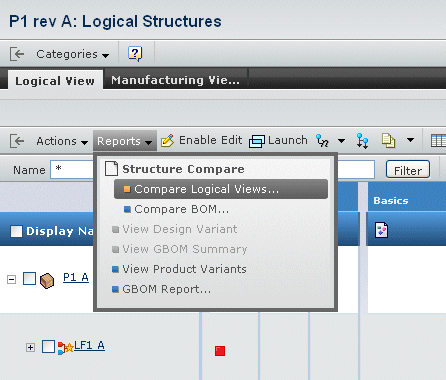Open the Actions dropdown menu
Screen dimensions: 446x380
tap(62, 141)
